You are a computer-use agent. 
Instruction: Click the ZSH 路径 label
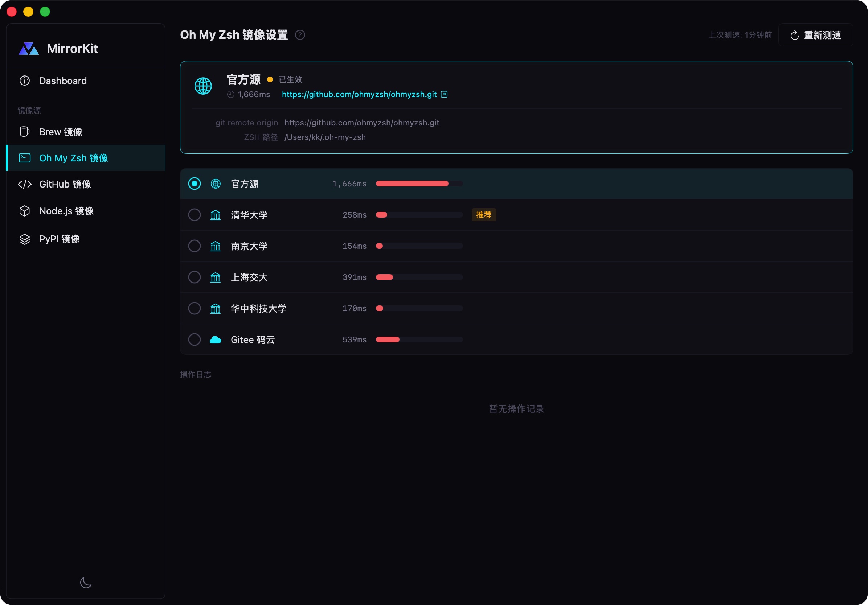pyautogui.click(x=261, y=137)
